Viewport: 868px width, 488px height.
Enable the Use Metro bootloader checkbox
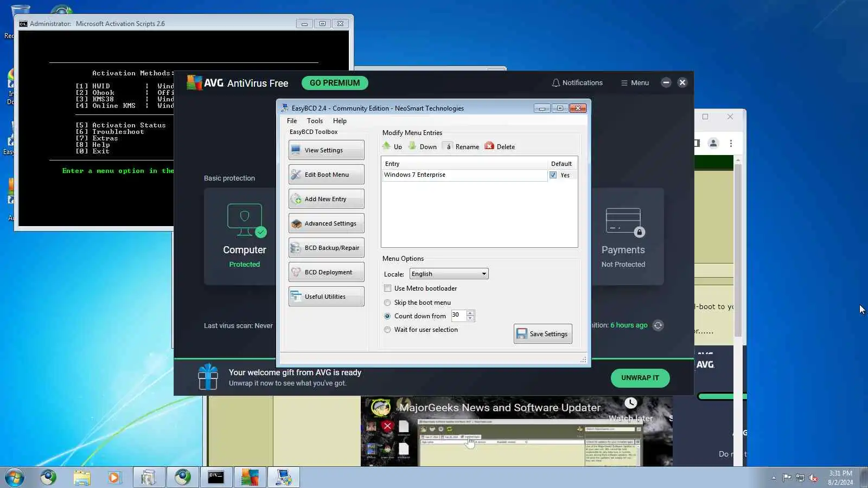387,288
